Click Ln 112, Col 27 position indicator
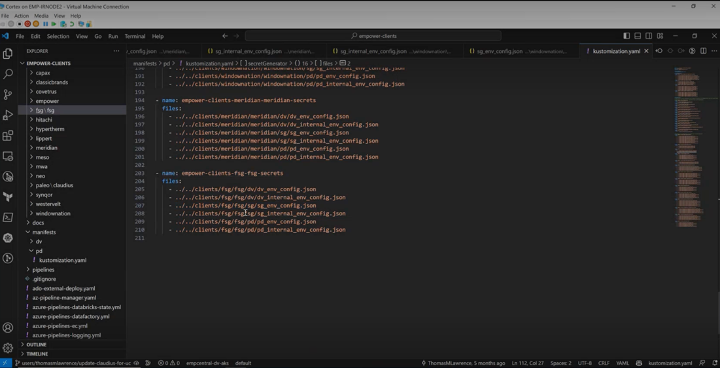 528,363
